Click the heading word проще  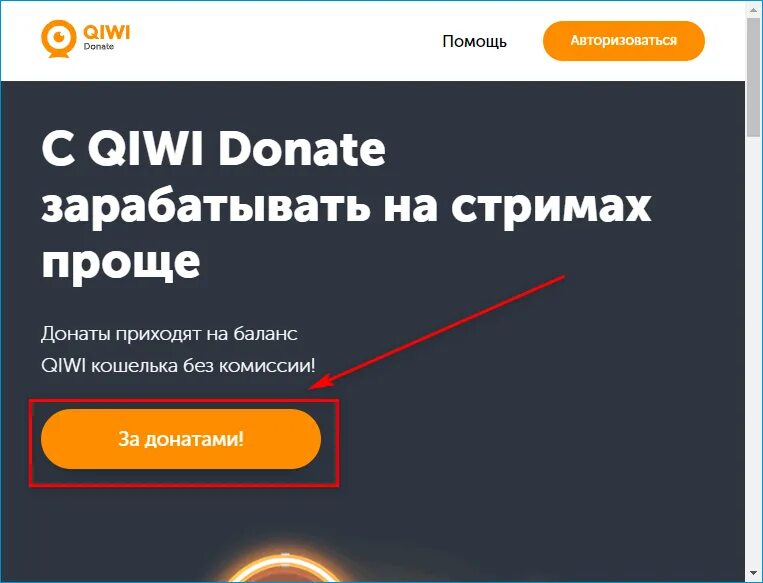[x=121, y=265]
